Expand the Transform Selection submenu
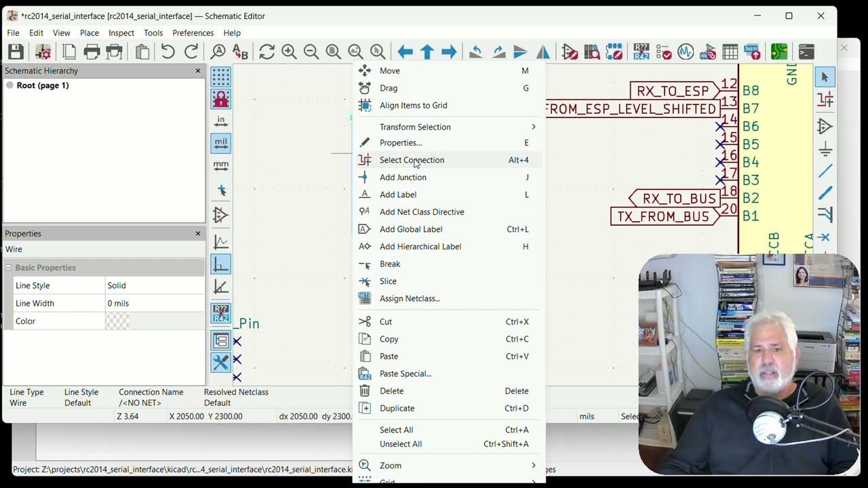Viewport: 868px width, 488px height. pyautogui.click(x=416, y=127)
